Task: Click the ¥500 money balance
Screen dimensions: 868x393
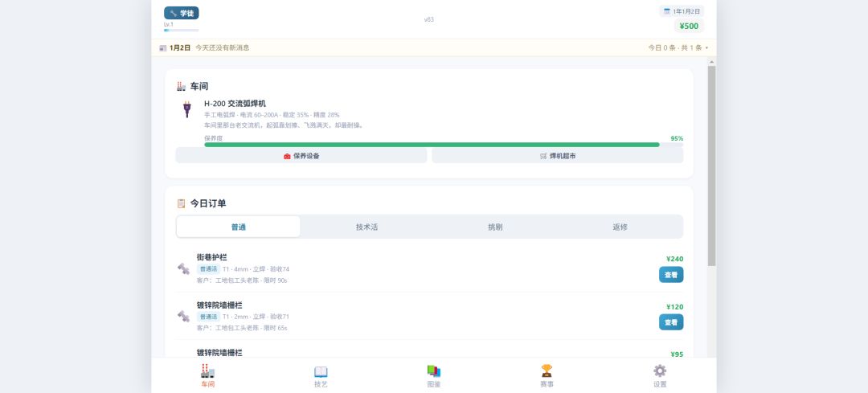Action: click(689, 26)
